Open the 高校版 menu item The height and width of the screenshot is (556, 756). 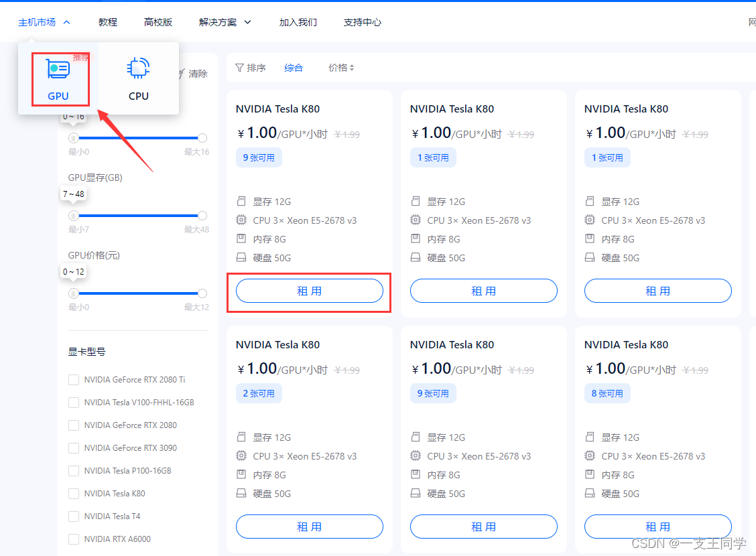(157, 22)
